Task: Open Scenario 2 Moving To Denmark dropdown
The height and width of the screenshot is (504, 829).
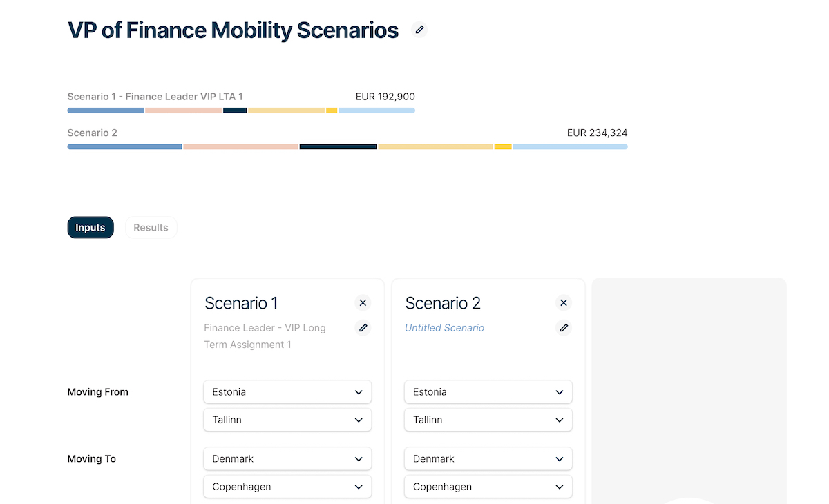Action: click(488, 459)
